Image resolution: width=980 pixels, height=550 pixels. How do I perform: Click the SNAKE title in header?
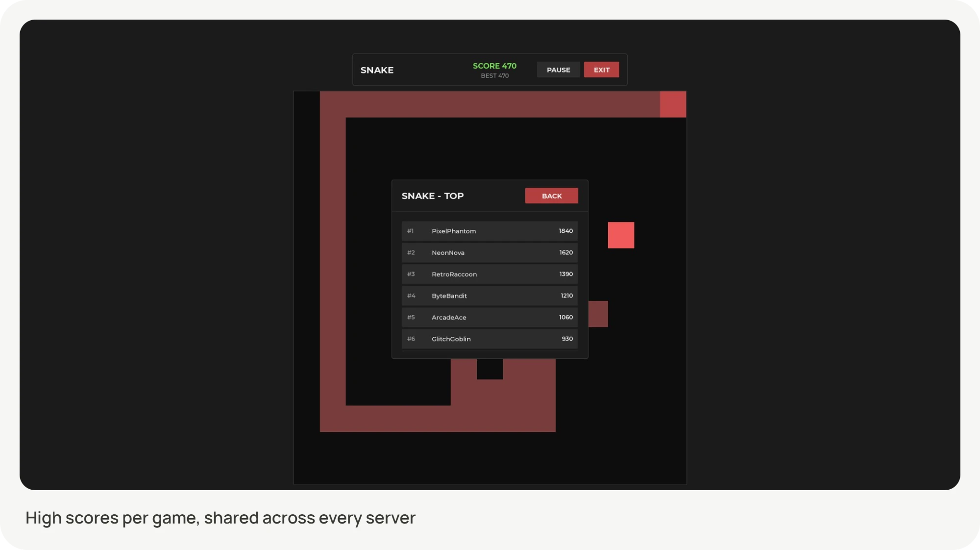(x=377, y=70)
